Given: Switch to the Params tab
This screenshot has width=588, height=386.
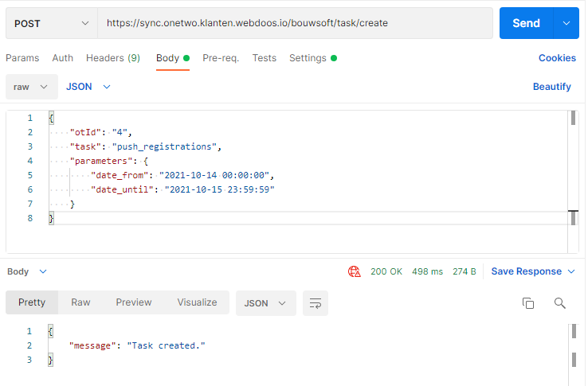Looking at the screenshot, I should tap(22, 58).
